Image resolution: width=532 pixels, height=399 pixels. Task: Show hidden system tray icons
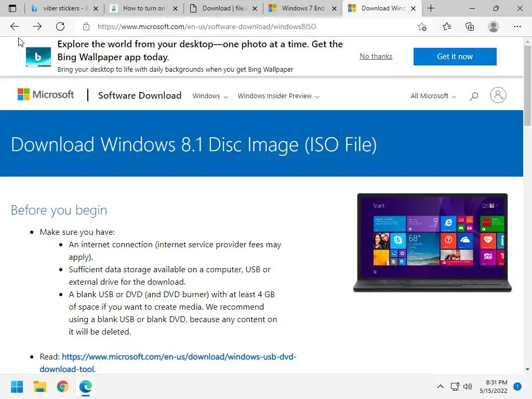(441, 387)
